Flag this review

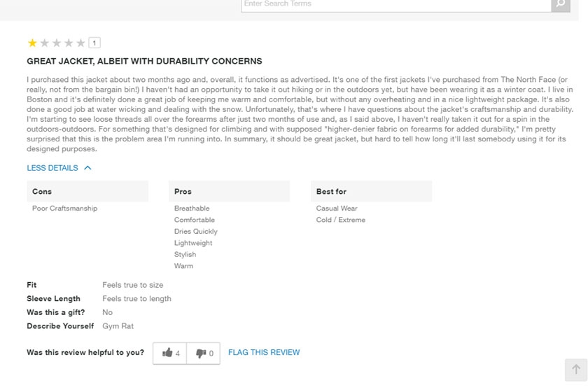[x=264, y=353]
